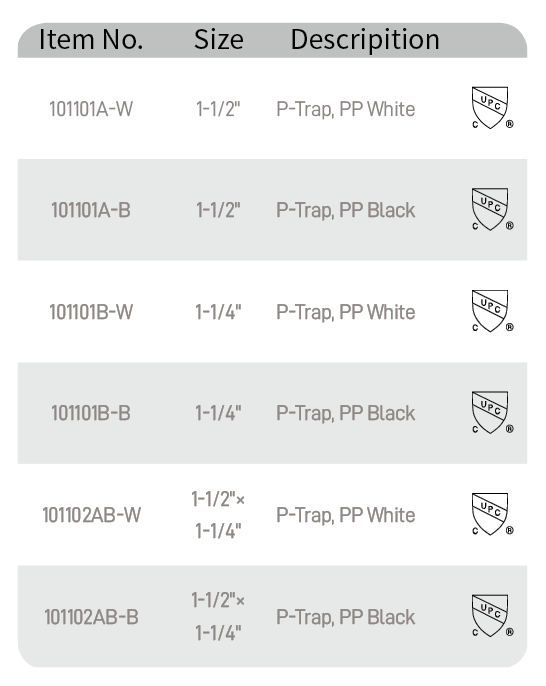546x686 pixels.
Task: Click item number 101101B-B
Action: [x=91, y=413]
